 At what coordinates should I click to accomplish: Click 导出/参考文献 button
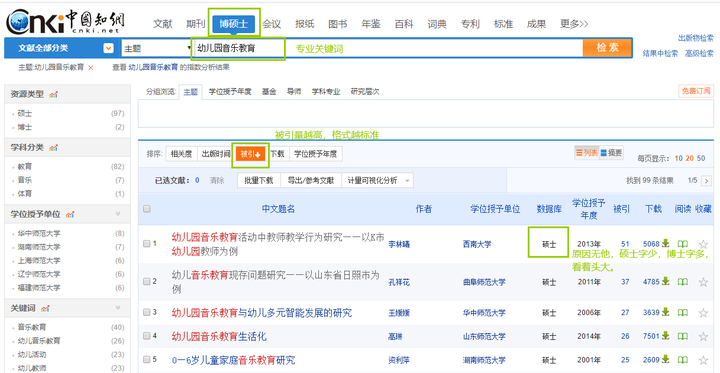(x=311, y=181)
